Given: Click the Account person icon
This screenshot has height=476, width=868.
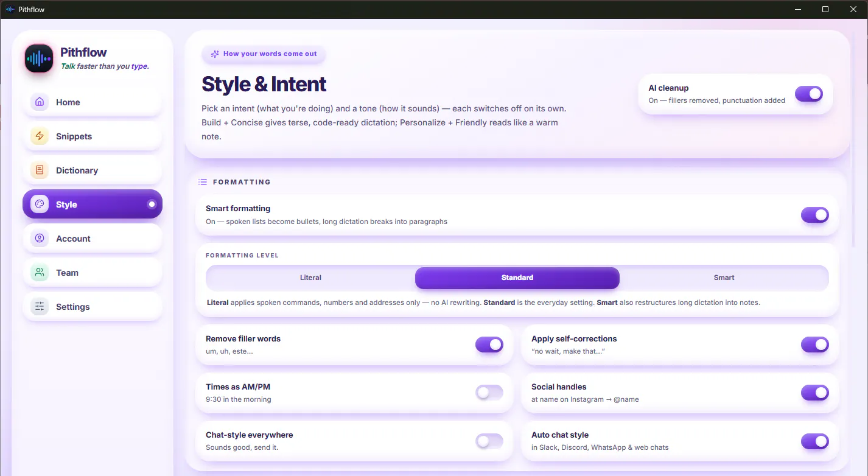Looking at the screenshot, I should 40,239.
